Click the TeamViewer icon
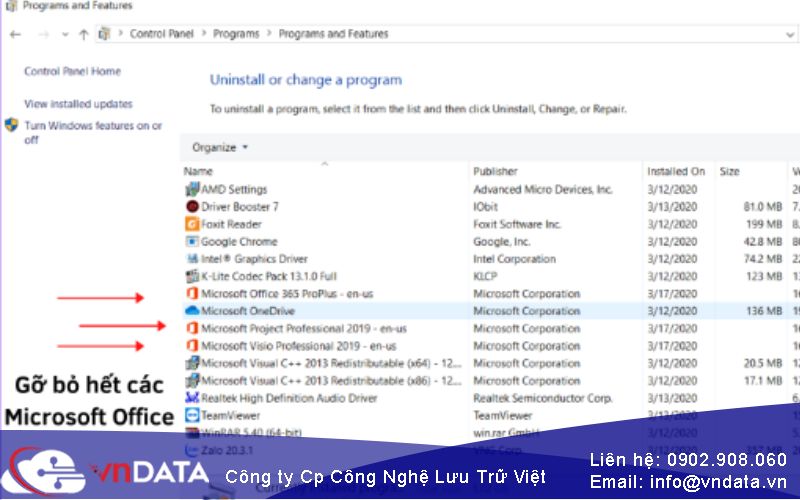The image size is (800, 500). pos(192,415)
